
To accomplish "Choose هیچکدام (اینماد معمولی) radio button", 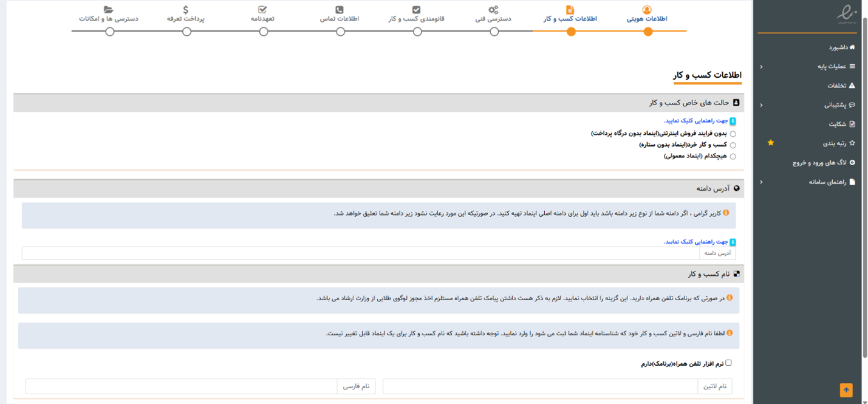I will pyautogui.click(x=733, y=157).
